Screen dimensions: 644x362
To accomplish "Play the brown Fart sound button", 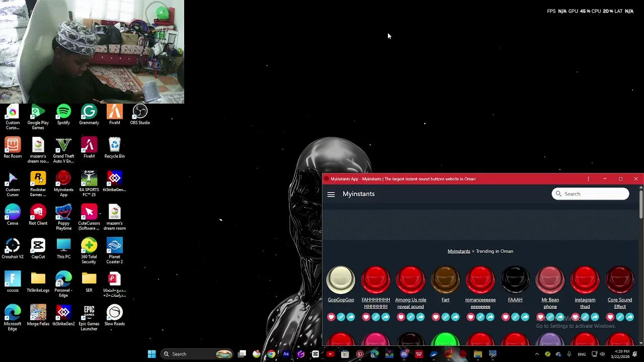I will tap(445, 280).
